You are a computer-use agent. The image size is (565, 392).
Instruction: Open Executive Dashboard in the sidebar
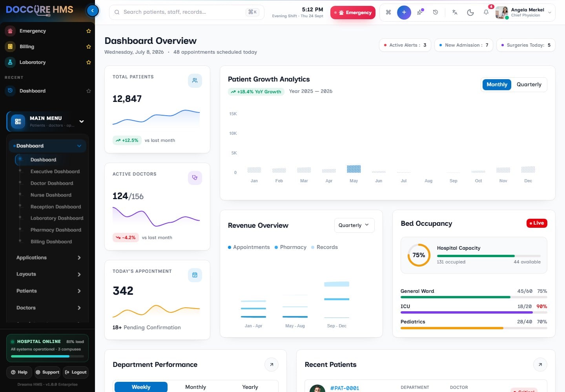click(x=55, y=171)
